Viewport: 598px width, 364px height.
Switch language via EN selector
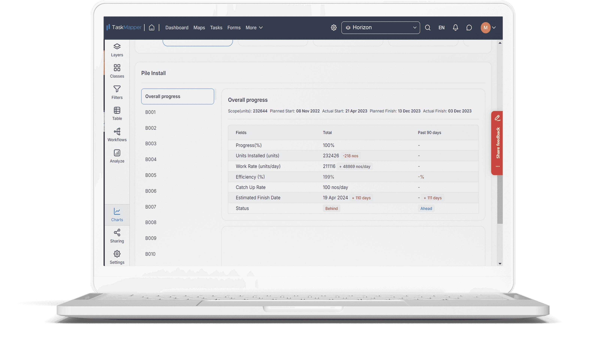click(441, 28)
